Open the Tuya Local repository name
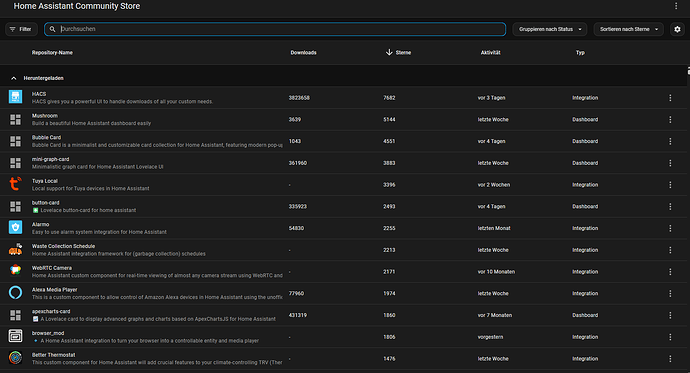690x373 pixels. pyautogui.click(x=44, y=181)
